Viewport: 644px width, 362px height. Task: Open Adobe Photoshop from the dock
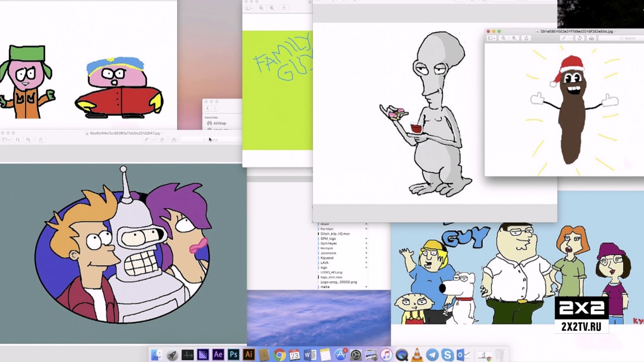click(233, 355)
